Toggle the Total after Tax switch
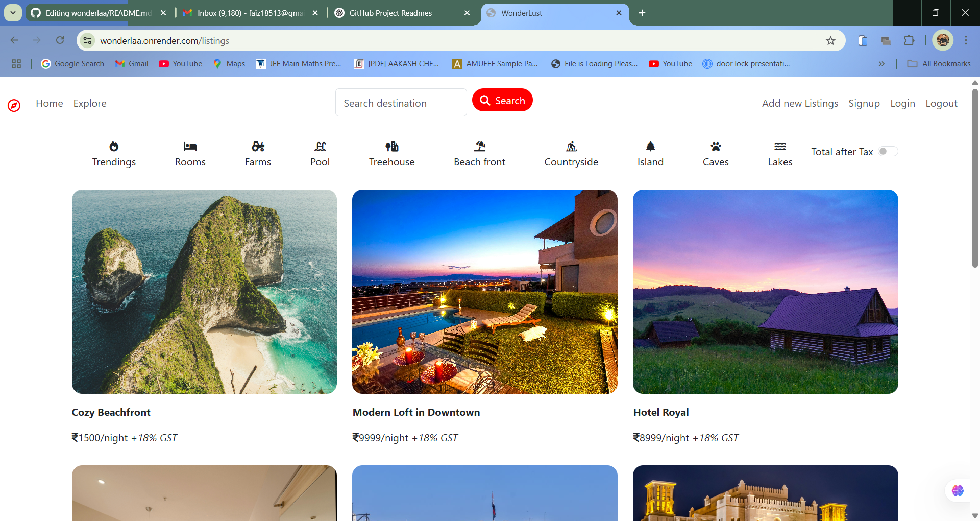The image size is (980, 521). pos(888,151)
